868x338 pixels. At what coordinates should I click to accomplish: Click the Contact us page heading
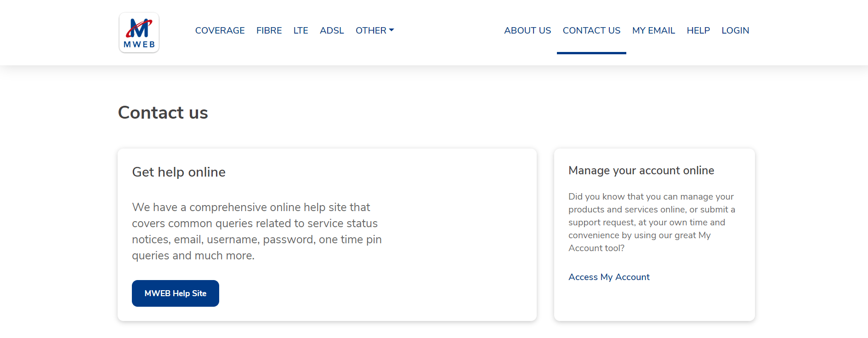click(163, 113)
